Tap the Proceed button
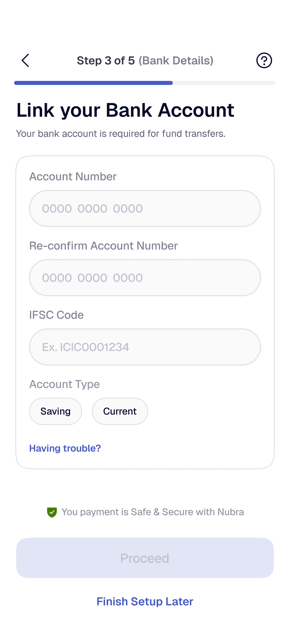 (x=145, y=558)
